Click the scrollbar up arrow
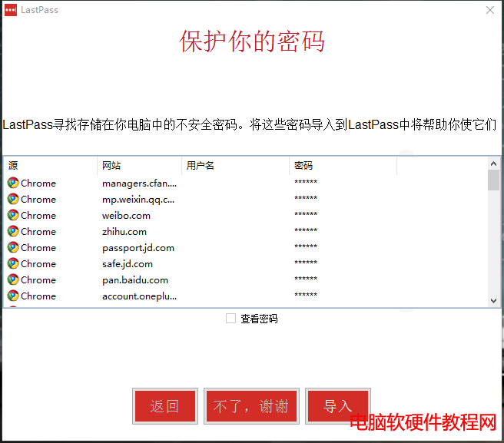 pyautogui.click(x=493, y=164)
